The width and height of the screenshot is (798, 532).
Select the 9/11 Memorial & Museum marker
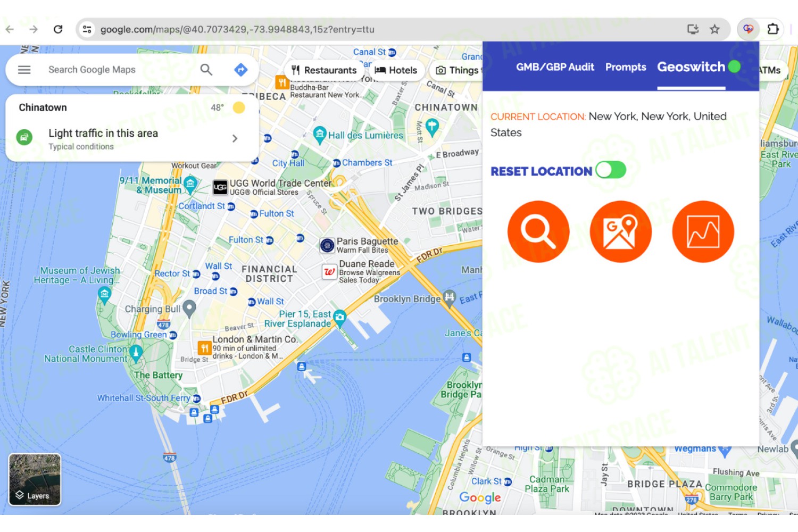click(x=190, y=185)
